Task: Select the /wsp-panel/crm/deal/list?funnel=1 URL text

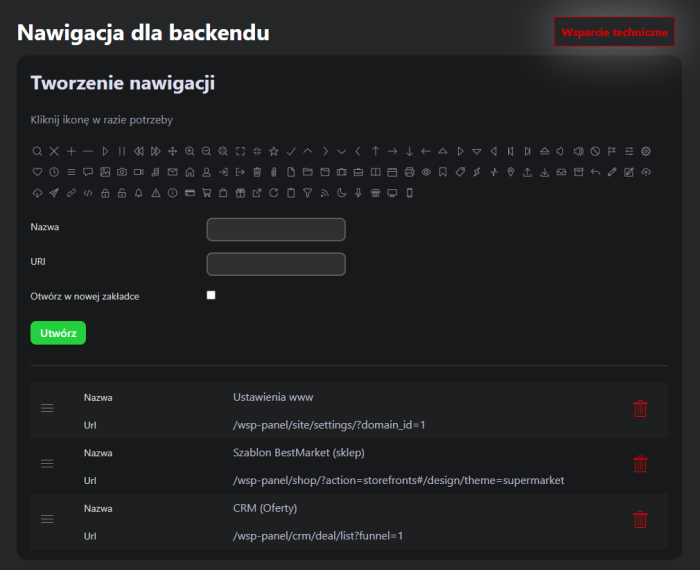Action: [318, 536]
